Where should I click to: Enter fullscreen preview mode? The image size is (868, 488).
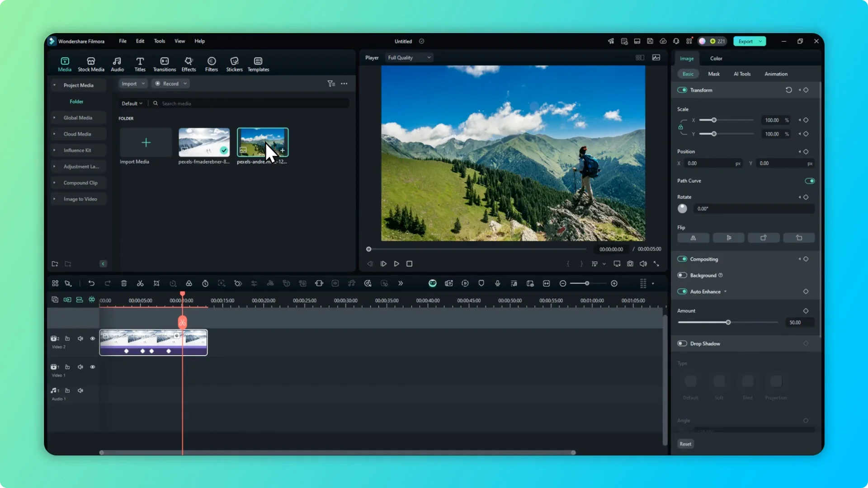(x=656, y=263)
